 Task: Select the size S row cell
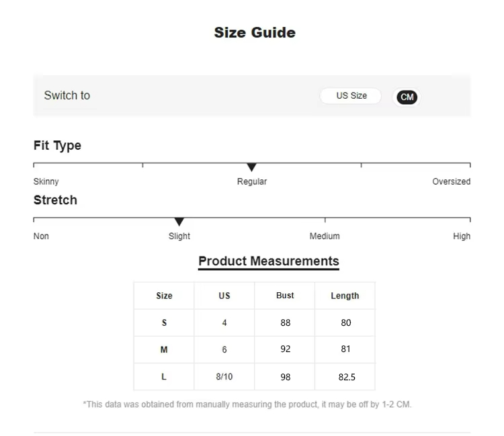pyautogui.click(x=164, y=323)
